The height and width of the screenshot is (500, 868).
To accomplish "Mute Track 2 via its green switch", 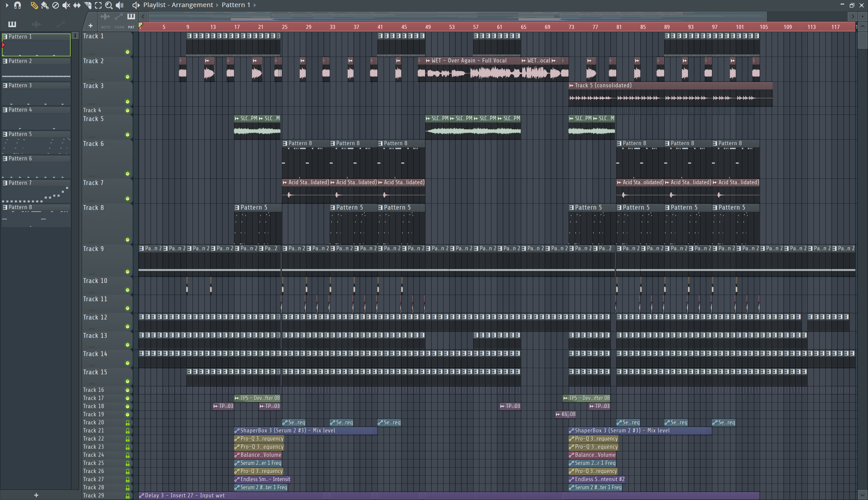I will click(127, 77).
